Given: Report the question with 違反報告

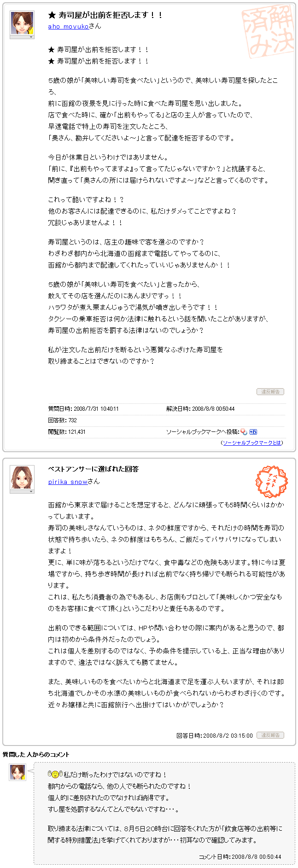Looking at the screenshot, I should pos(270,391).
